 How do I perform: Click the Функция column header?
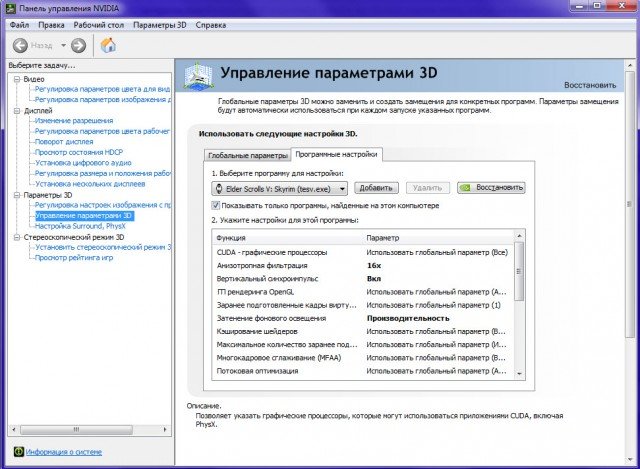(231, 238)
